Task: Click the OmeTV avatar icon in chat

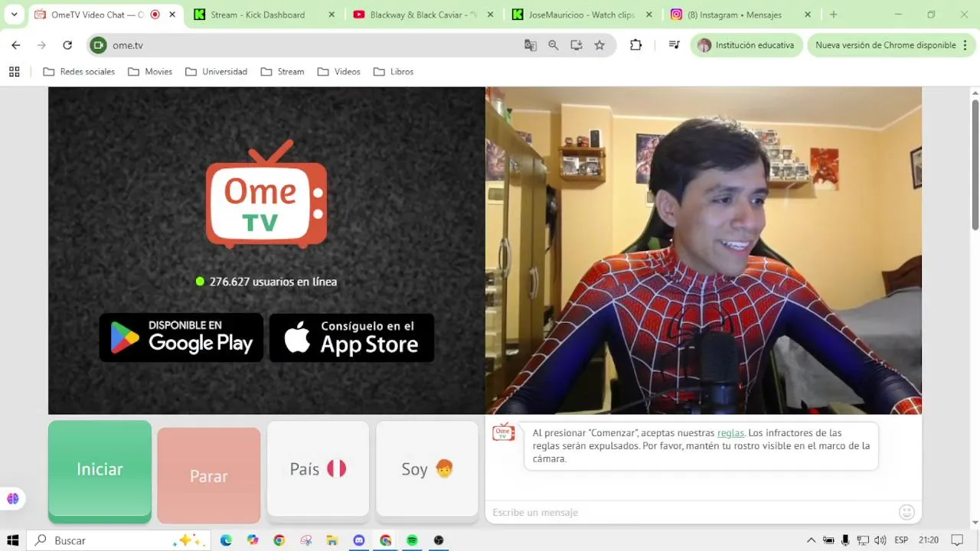Action: [x=503, y=433]
